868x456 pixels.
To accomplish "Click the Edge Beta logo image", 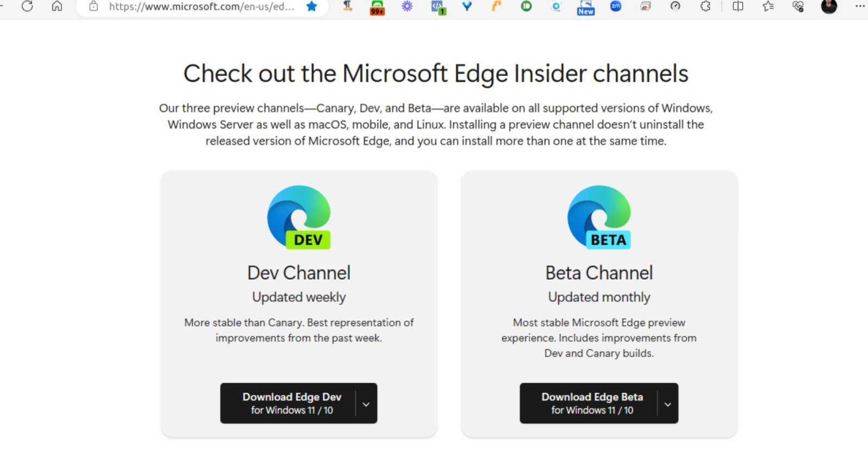I will click(x=599, y=217).
